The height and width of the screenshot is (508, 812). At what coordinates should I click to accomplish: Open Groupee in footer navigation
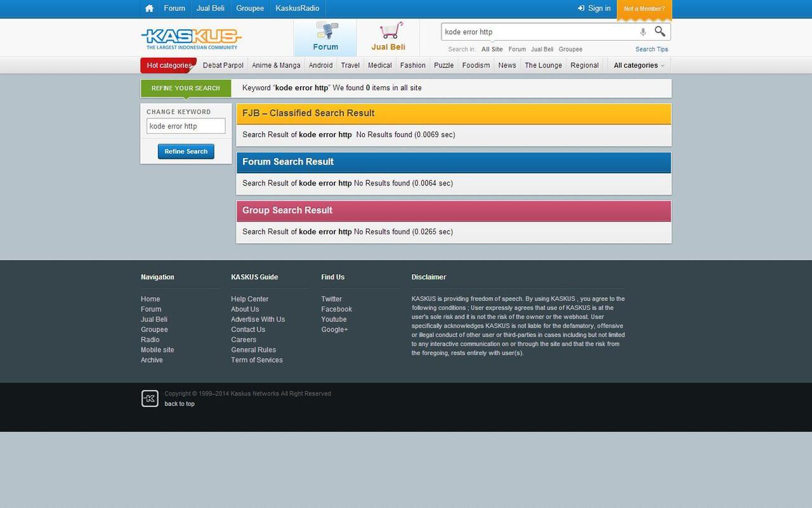[154, 330]
